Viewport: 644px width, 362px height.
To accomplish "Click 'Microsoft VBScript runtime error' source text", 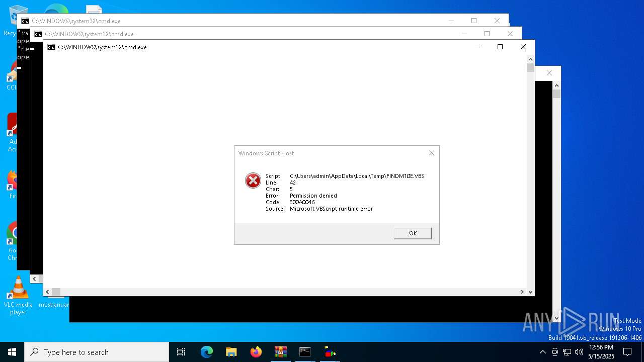I will click(331, 209).
